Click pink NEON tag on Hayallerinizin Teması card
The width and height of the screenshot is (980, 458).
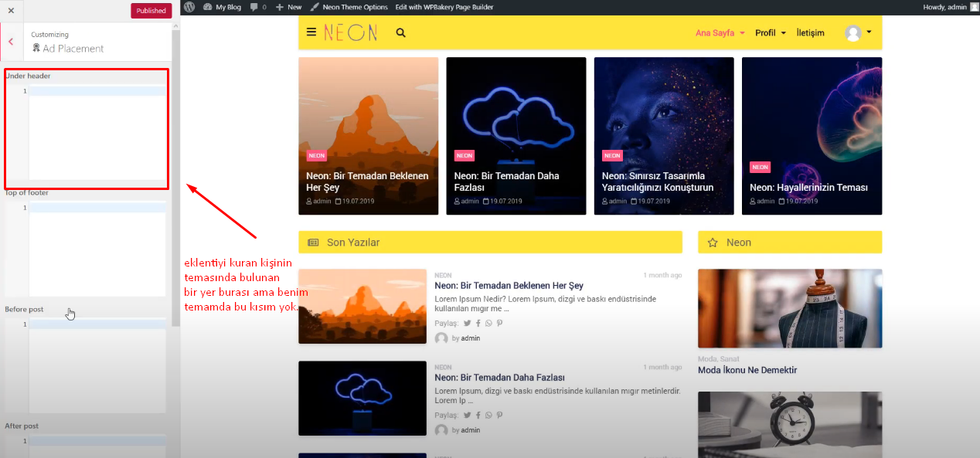click(x=761, y=167)
